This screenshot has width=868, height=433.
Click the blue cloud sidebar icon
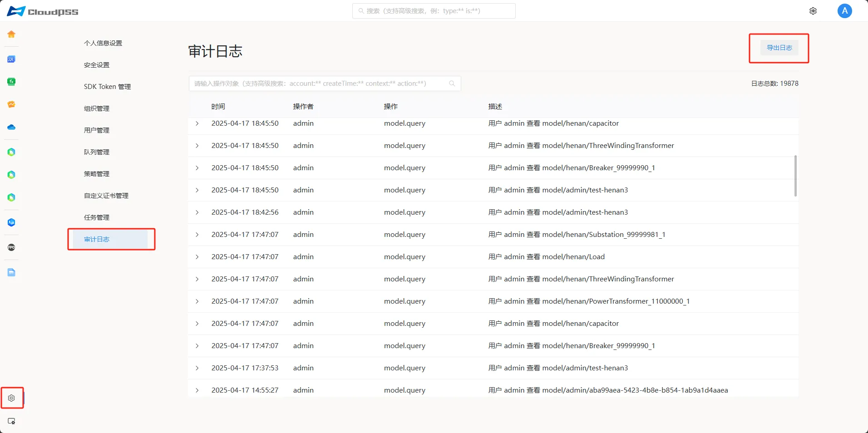tap(11, 128)
